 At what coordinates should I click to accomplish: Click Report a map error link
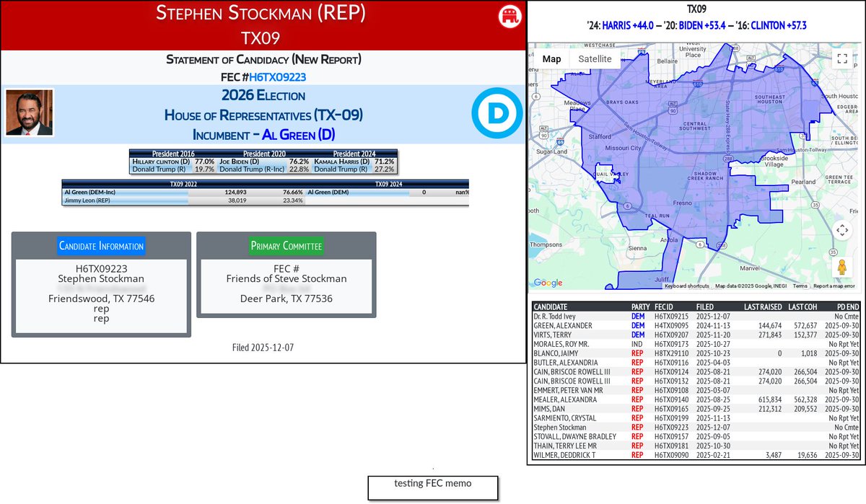coord(834,286)
